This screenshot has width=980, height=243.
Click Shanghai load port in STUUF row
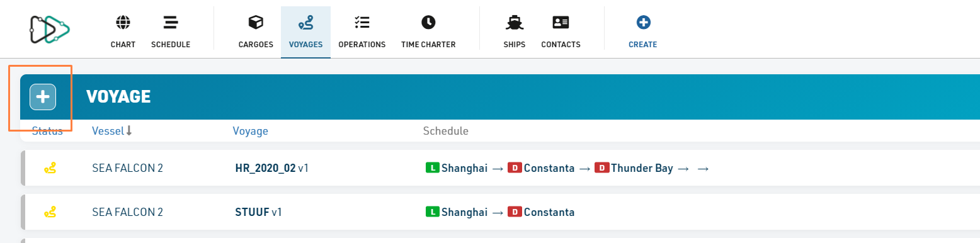[457, 212]
